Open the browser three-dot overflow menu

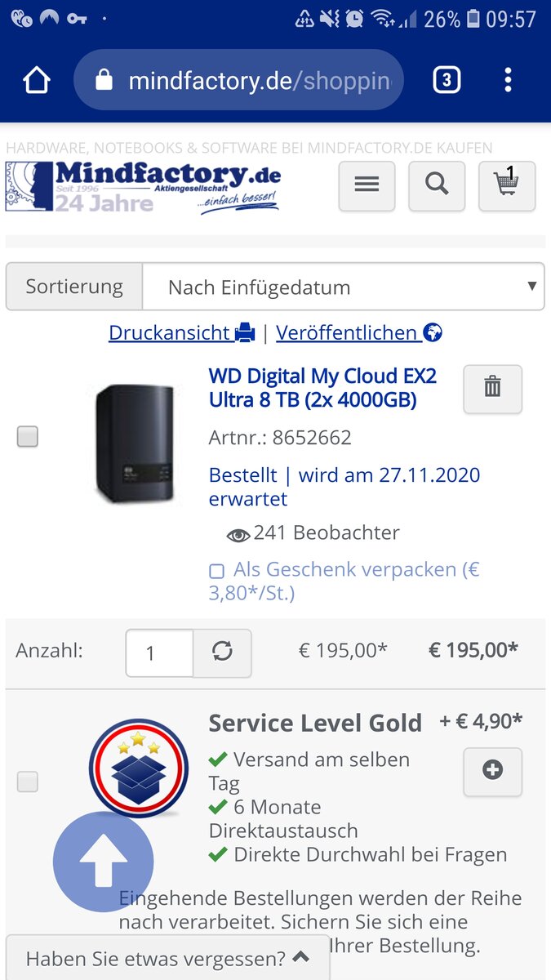[x=508, y=80]
